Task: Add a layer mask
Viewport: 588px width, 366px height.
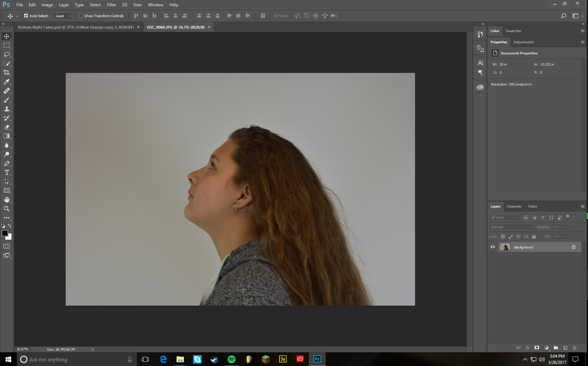Action: [537, 348]
